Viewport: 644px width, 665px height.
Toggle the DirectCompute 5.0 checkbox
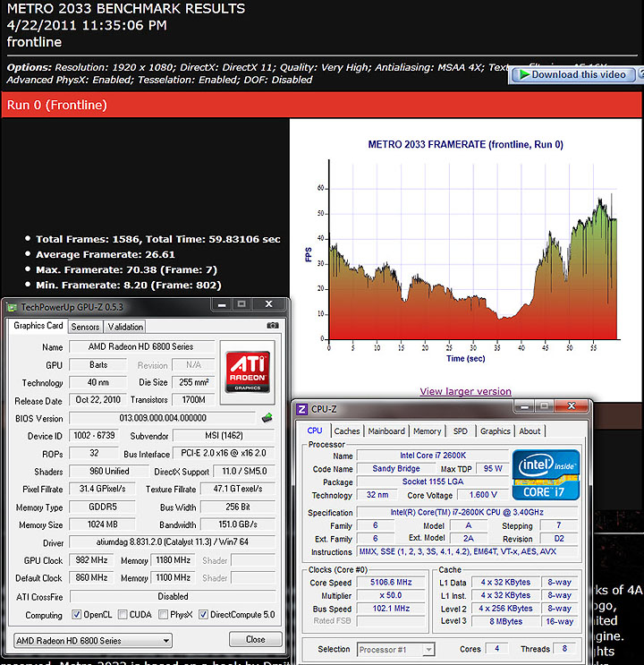coord(204,614)
